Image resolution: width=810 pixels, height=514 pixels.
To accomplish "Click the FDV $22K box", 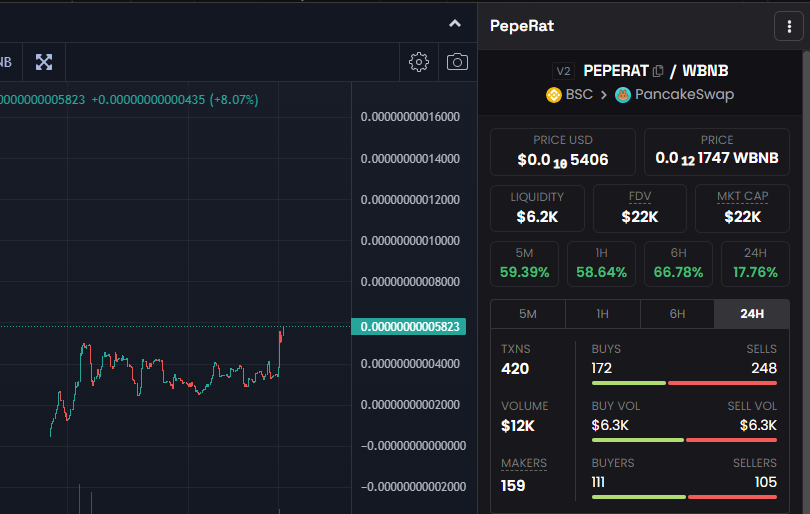I will tap(640, 208).
